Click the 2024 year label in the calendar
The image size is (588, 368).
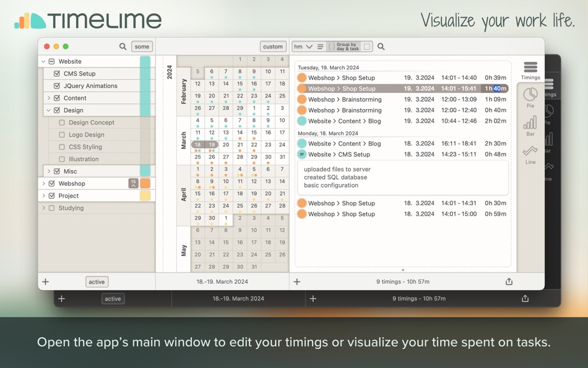[x=170, y=72]
